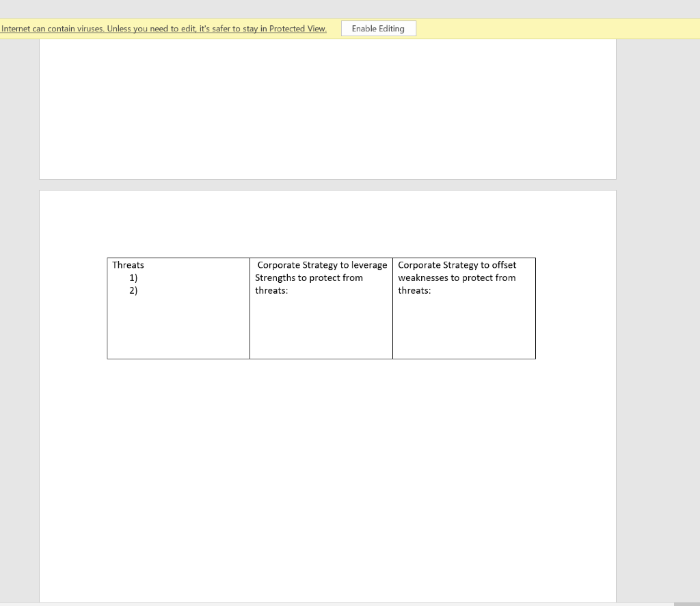Screen dimensions: 700x606
Task: Select the "Corporate Strategy to leverage Strengths" cell
Action: coord(321,277)
